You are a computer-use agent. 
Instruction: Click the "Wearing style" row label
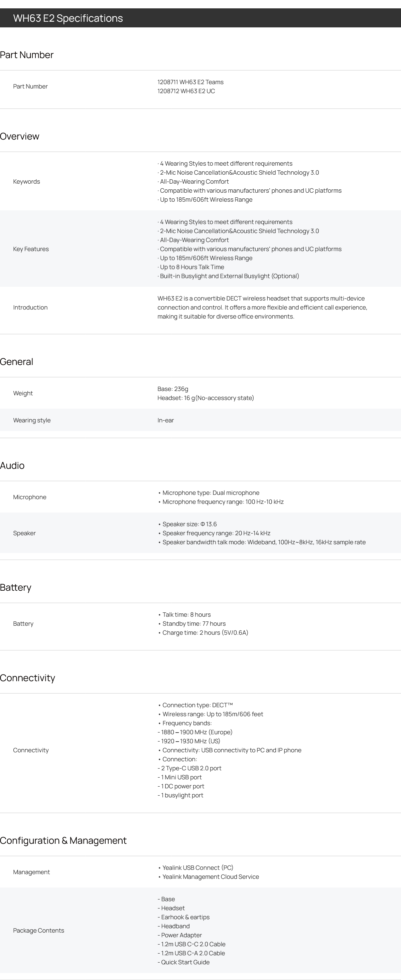32,420
